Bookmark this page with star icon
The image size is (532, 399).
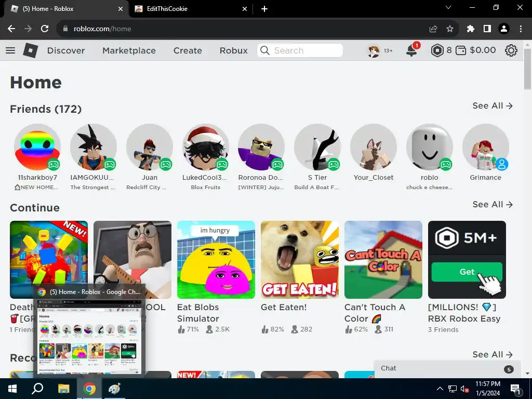[x=450, y=29]
